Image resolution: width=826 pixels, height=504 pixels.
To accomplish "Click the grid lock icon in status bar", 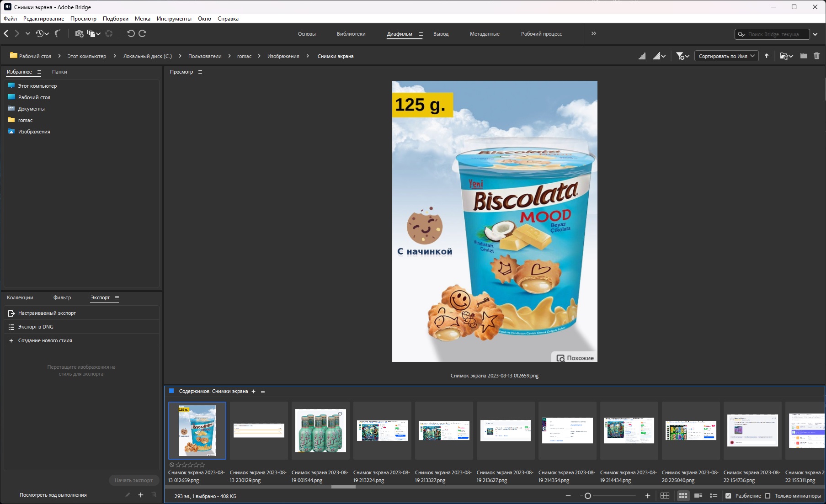I will pos(665,496).
